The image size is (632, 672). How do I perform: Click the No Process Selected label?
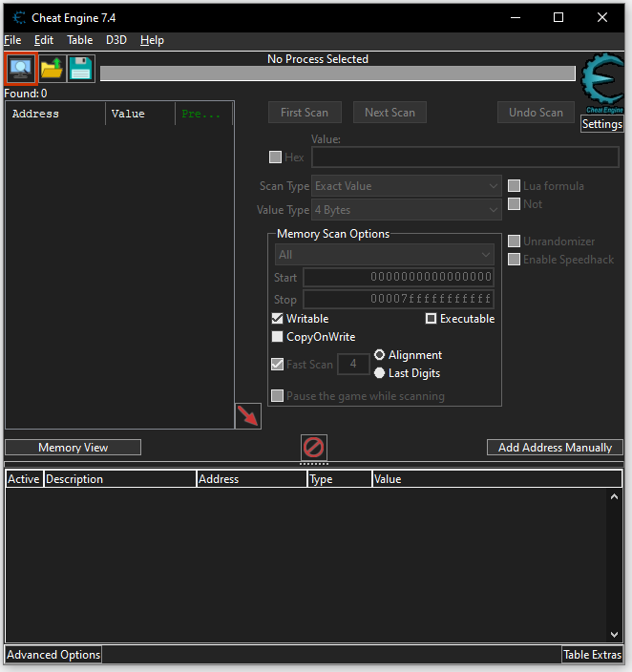pos(318,59)
